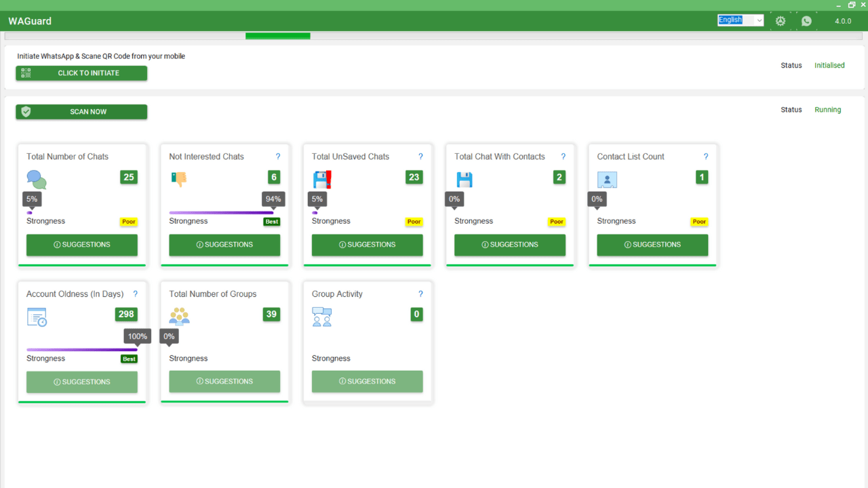Click the thumbs-down Not Interested icon

click(x=179, y=180)
